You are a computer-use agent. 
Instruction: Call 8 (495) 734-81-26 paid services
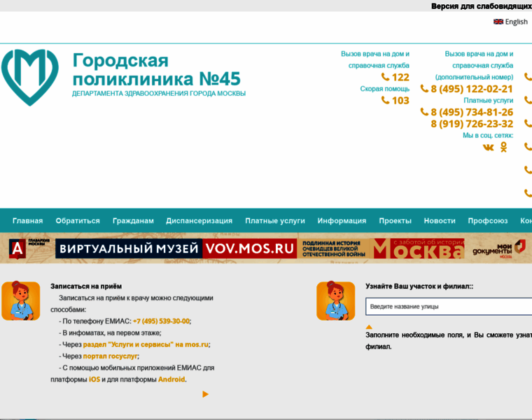click(472, 111)
